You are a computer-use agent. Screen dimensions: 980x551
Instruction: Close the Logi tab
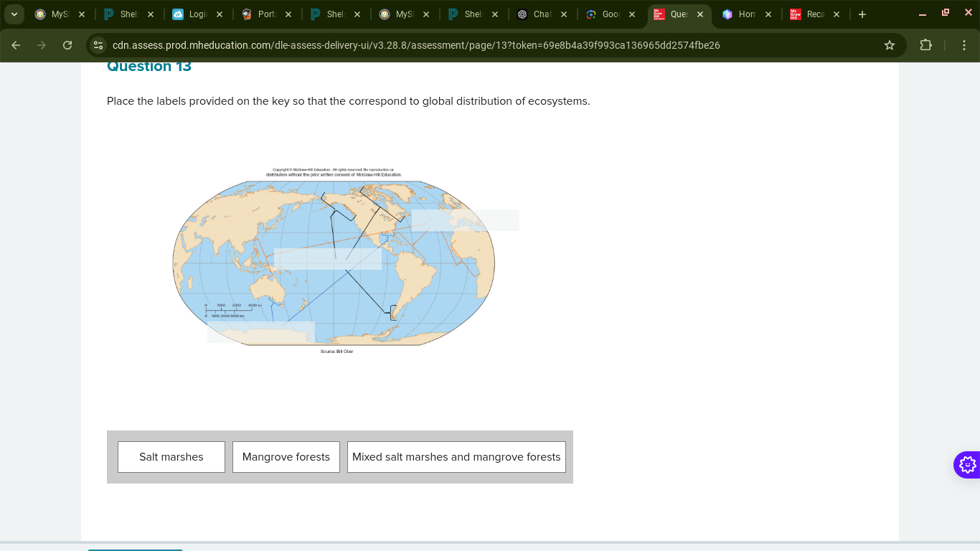219,14
